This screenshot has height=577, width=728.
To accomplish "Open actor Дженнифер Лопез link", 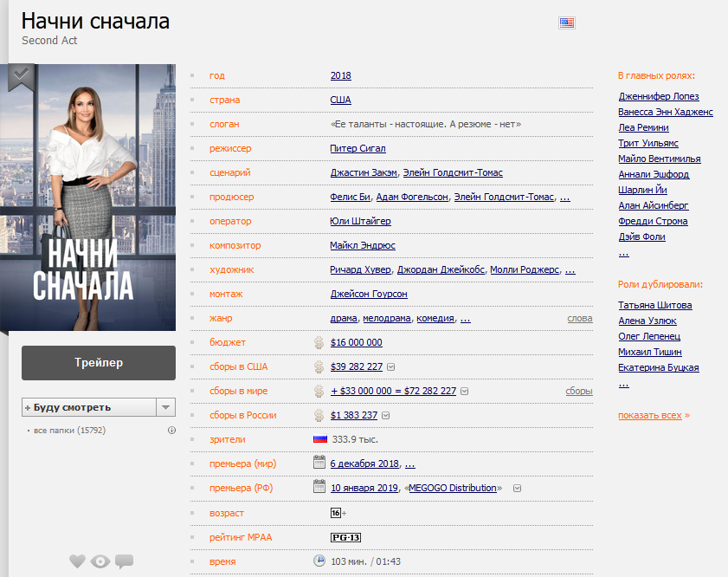I will point(659,96).
